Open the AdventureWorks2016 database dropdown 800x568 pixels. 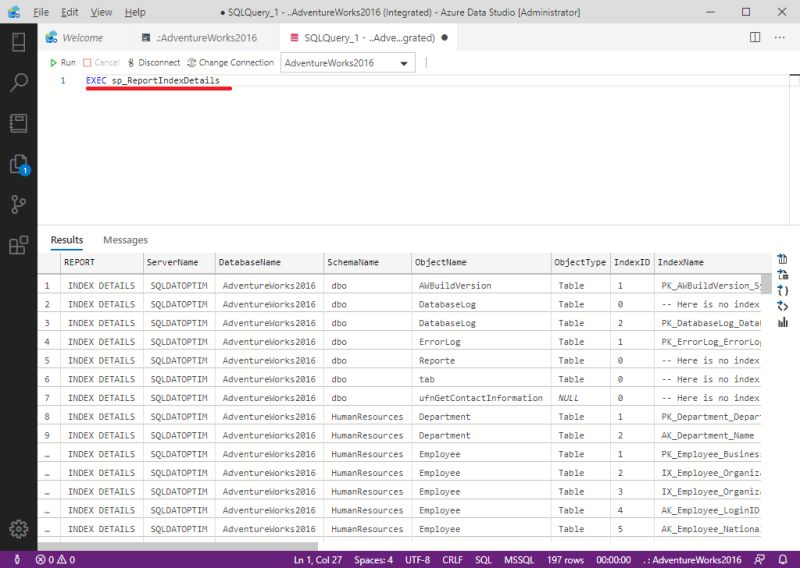tap(347, 63)
